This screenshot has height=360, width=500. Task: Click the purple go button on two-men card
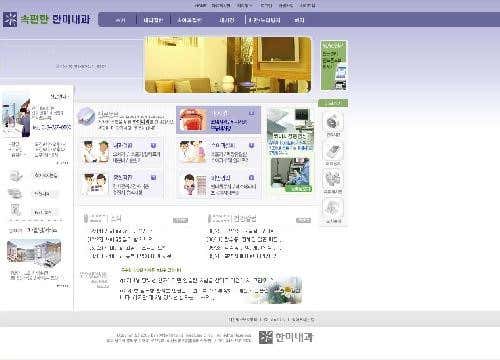(x=153, y=177)
